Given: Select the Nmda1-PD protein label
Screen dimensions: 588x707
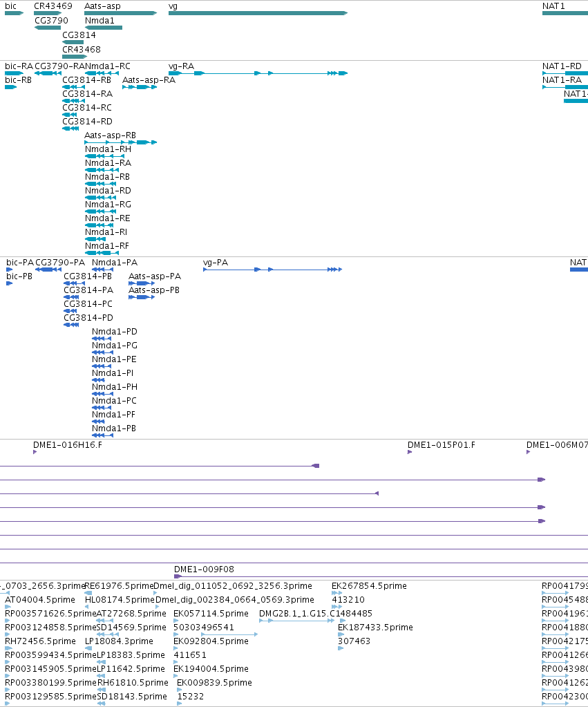Looking at the screenshot, I should [x=115, y=332].
